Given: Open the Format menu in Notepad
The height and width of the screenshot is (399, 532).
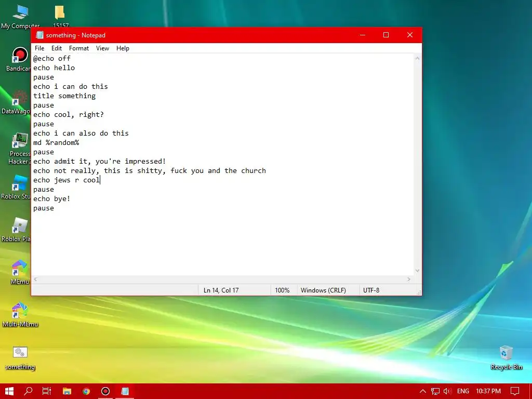Looking at the screenshot, I should (x=79, y=48).
